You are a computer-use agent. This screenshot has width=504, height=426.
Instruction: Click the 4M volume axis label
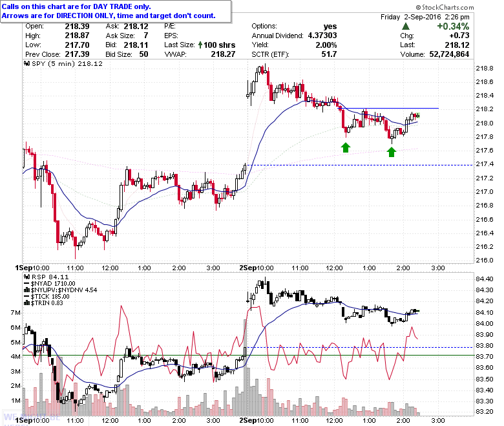point(16,357)
